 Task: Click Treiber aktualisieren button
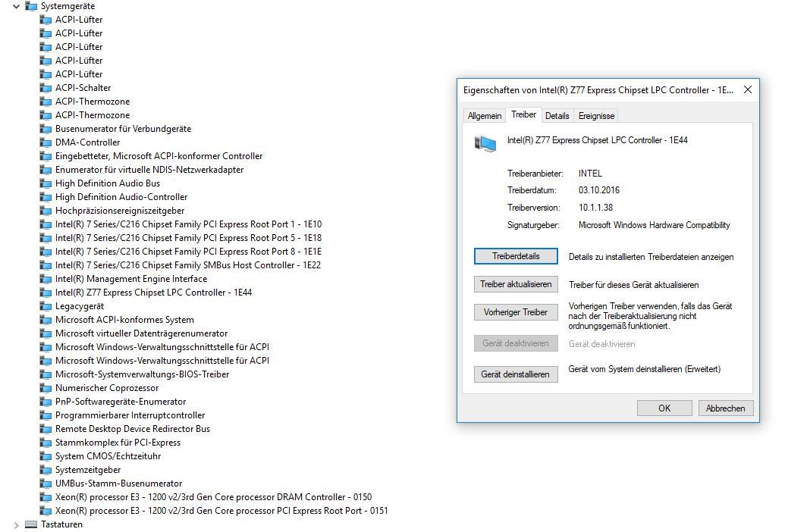516,284
